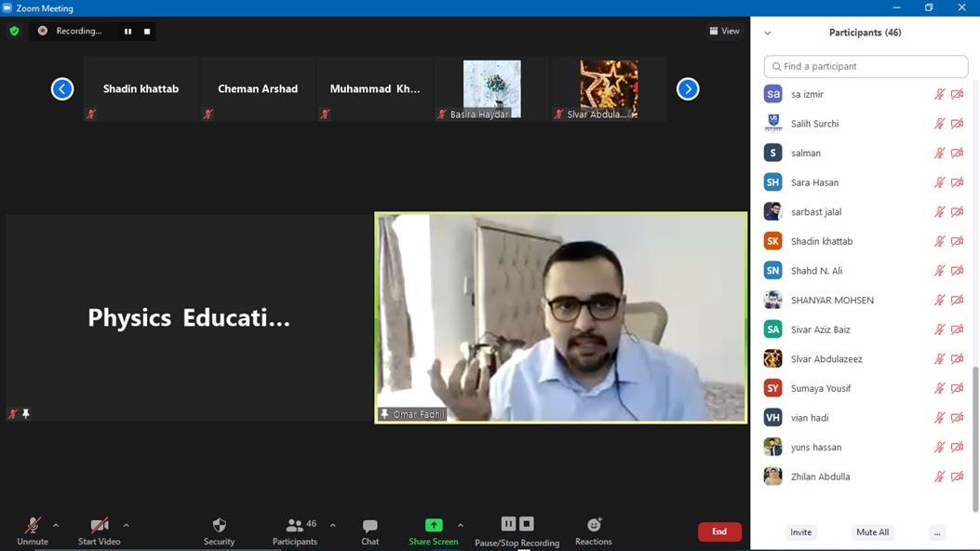Viewport: 980px width, 551px height.
Task: Collapse the Participants panel chevron
Action: point(768,33)
